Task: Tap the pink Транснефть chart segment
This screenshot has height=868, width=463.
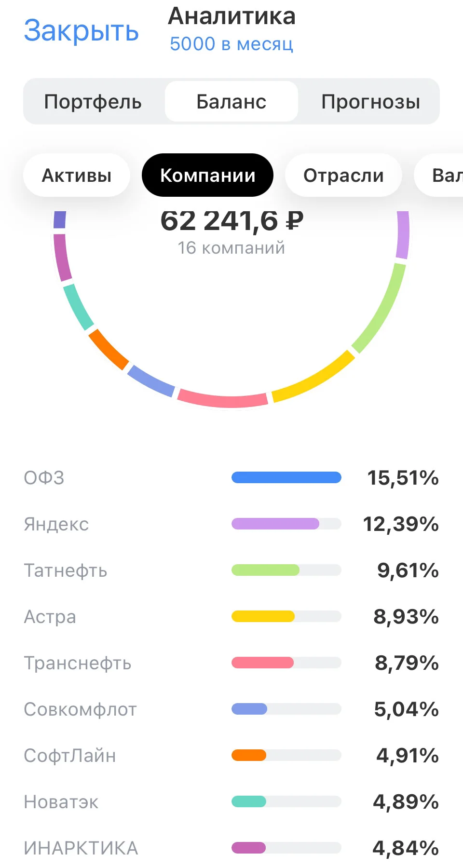Action: [x=223, y=399]
